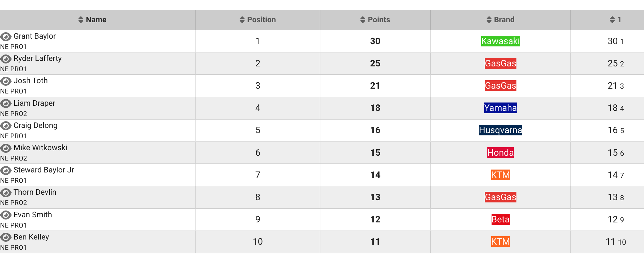Sort the table by Points column
The width and height of the screenshot is (644, 254).
[375, 20]
